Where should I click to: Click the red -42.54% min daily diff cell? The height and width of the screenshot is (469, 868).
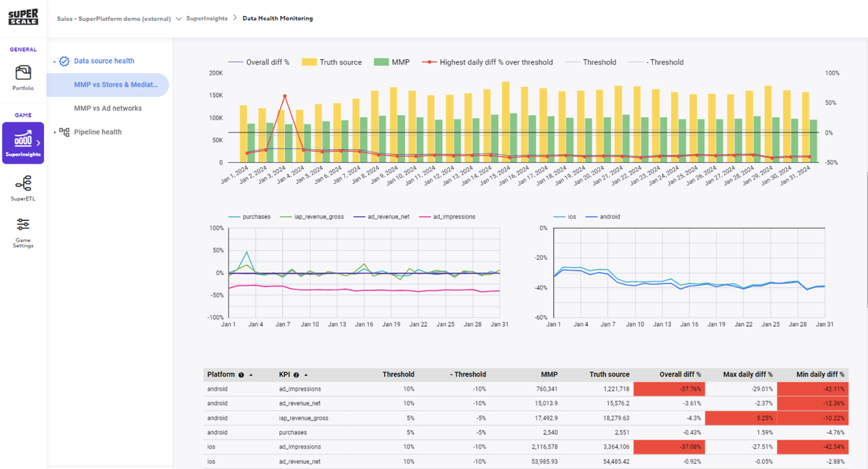(812, 447)
